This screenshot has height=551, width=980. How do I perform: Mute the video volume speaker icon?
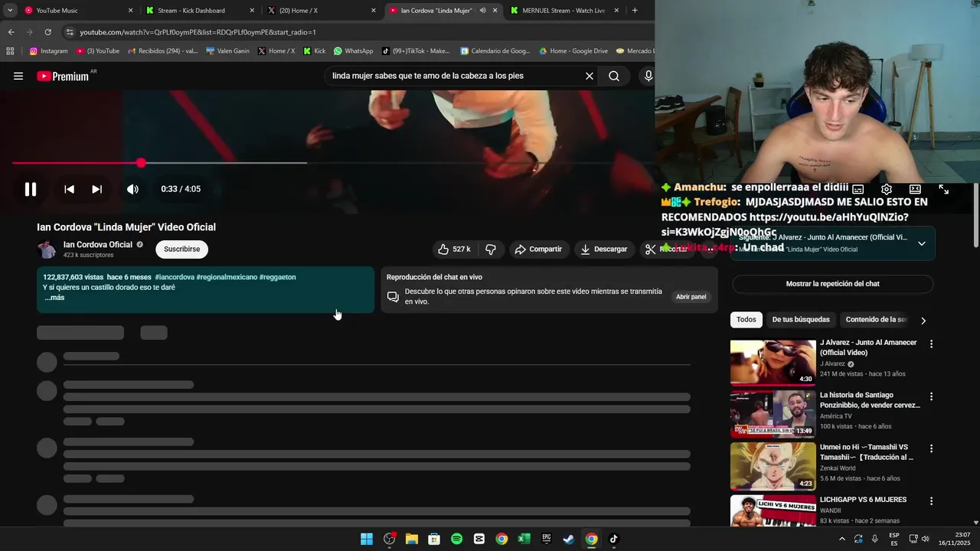(x=132, y=189)
